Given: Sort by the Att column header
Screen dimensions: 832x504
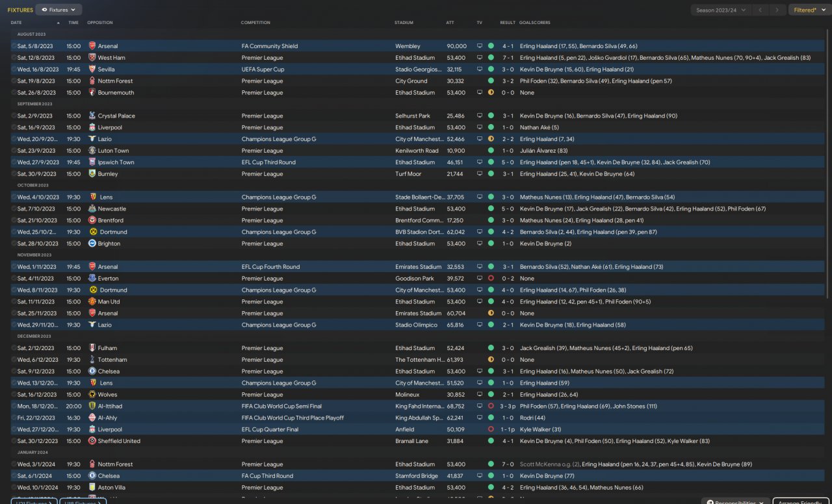Looking at the screenshot, I should 450,23.
